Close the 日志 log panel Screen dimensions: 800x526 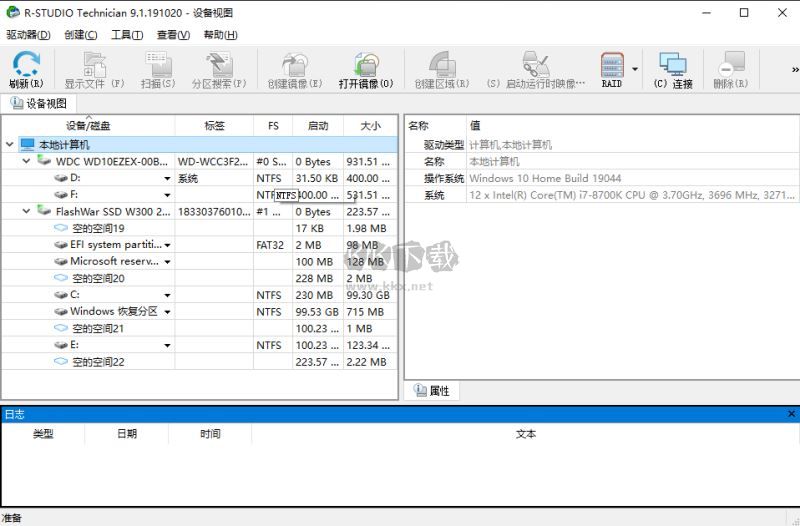[791, 414]
